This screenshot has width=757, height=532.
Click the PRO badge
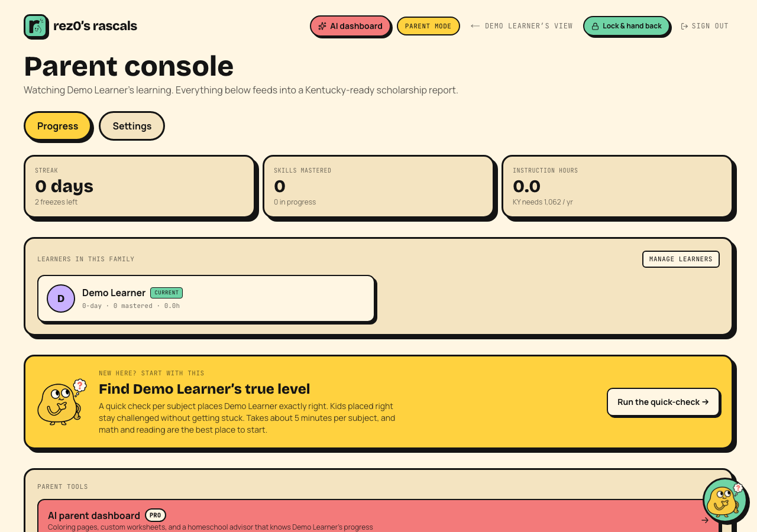[156, 515]
